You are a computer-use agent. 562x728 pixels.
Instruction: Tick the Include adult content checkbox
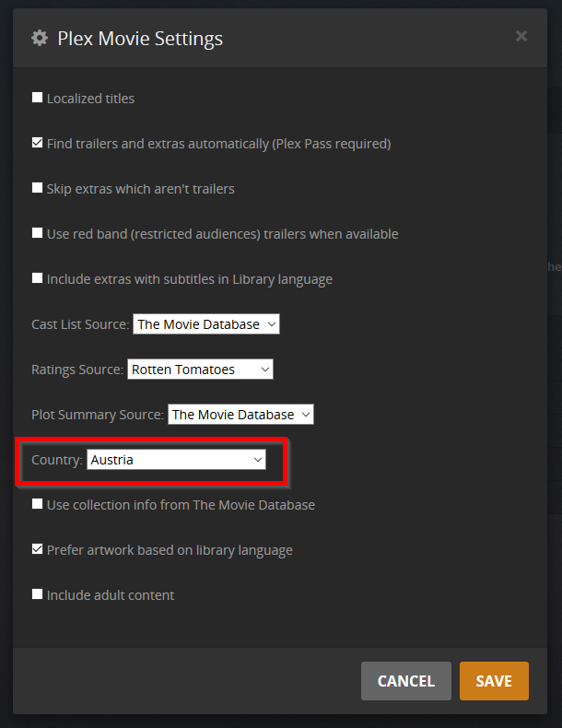[38, 594]
